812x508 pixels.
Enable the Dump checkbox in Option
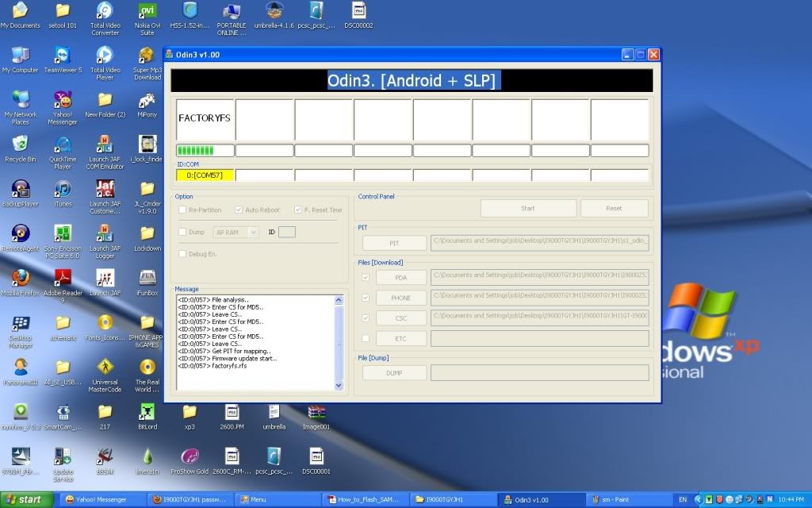[182, 233]
